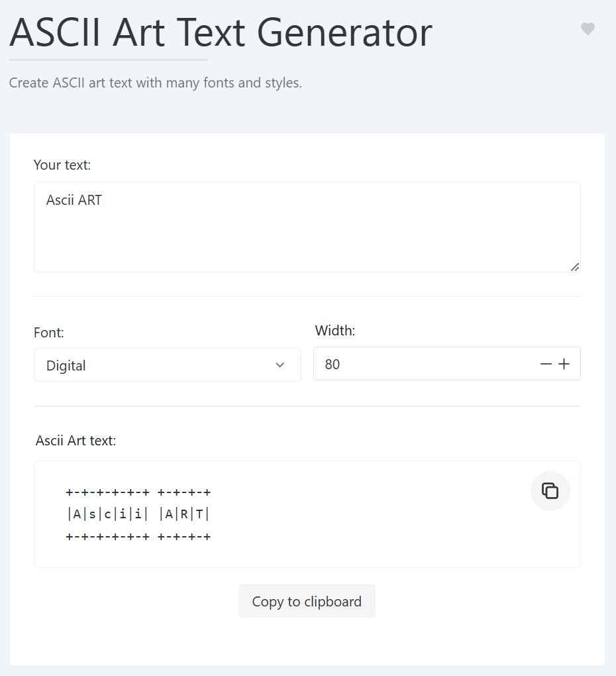Click inside the Your text textarea

[307, 235]
